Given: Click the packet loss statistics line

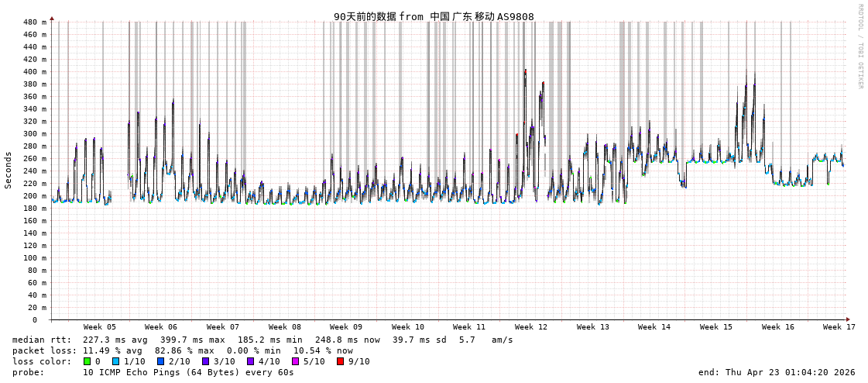Looking at the screenshot, I should (x=182, y=350).
